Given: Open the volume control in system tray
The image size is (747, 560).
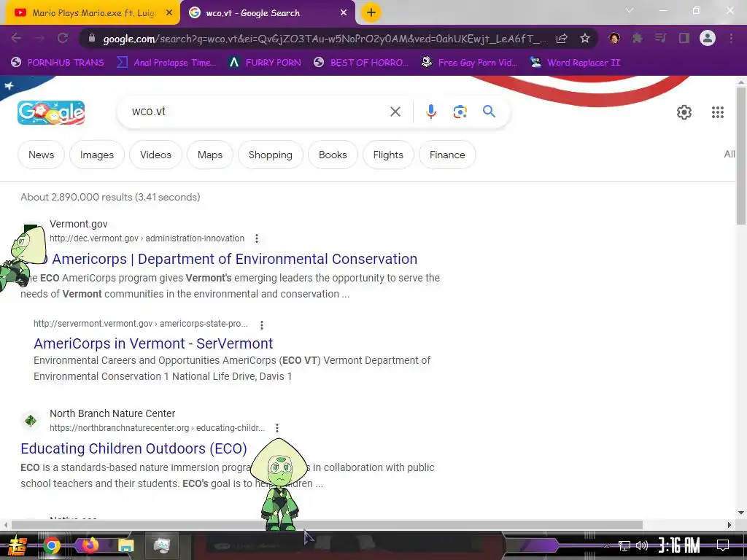Looking at the screenshot, I should (x=642, y=545).
